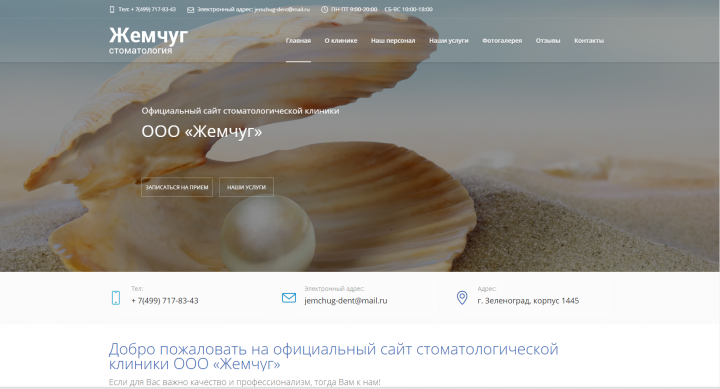This screenshot has width=720, height=389.
Task: Click the Если для Вас важно качество paragraph
Action: click(245, 382)
